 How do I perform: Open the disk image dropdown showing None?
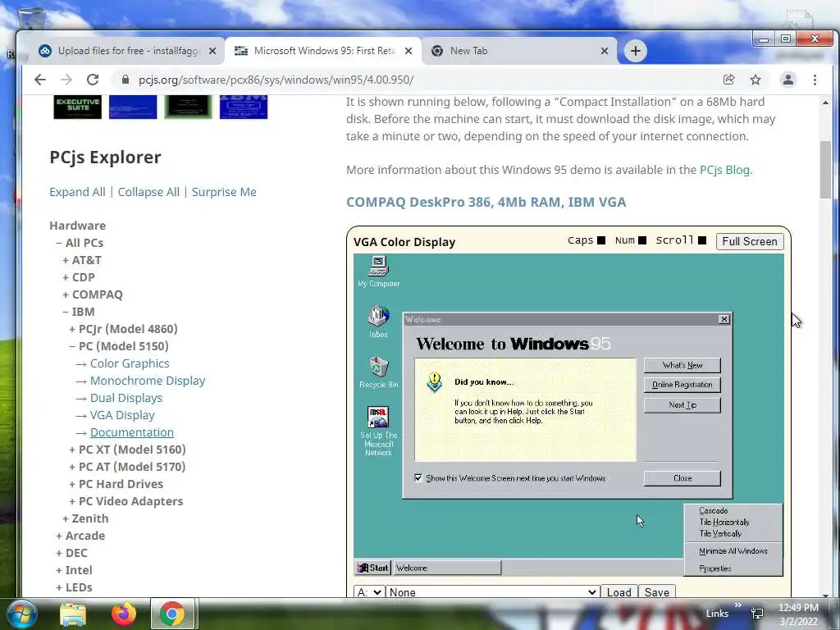coord(492,592)
